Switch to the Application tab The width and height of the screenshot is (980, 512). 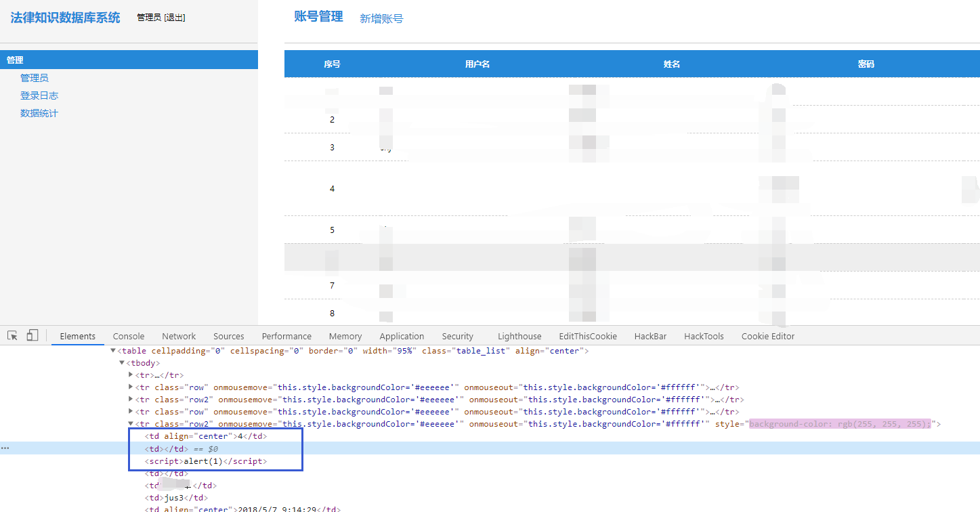(402, 336)
